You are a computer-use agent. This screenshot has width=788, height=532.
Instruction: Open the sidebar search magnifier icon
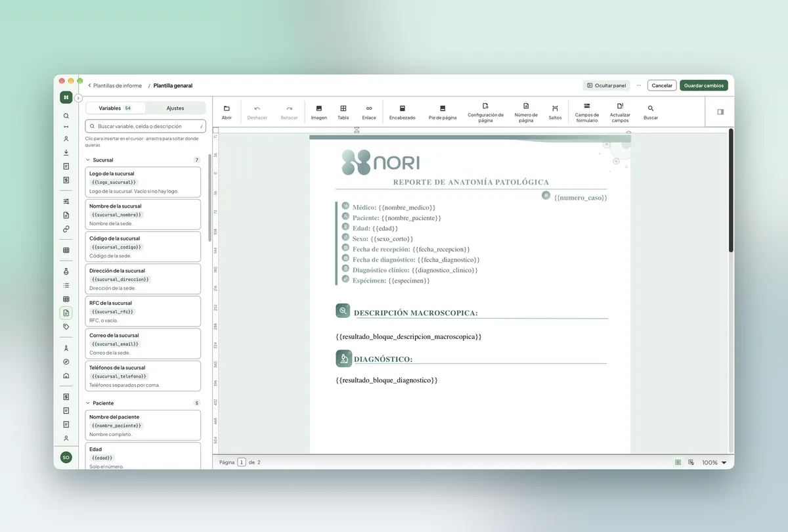point(66,116)
